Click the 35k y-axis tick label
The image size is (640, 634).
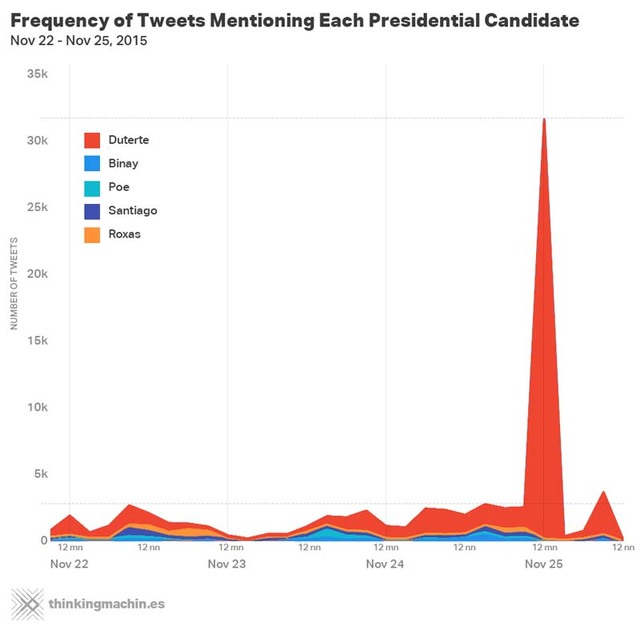coord(37,74)
